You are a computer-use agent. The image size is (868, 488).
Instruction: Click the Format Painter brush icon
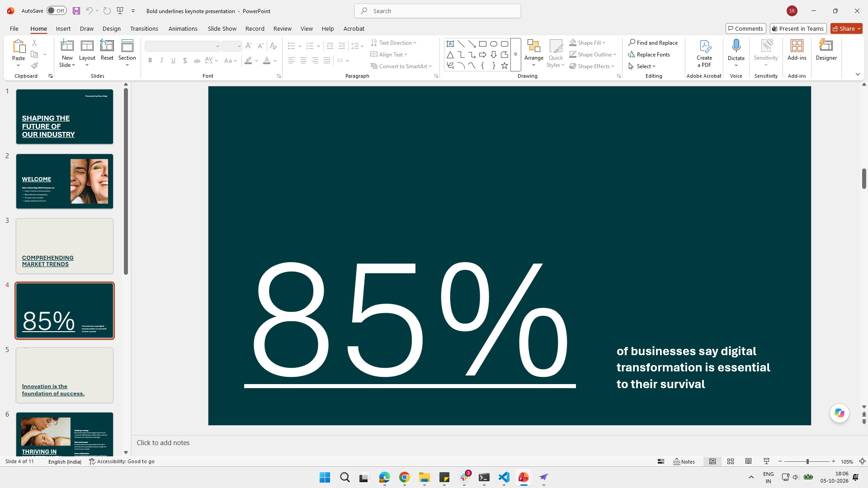click(34, 66)
